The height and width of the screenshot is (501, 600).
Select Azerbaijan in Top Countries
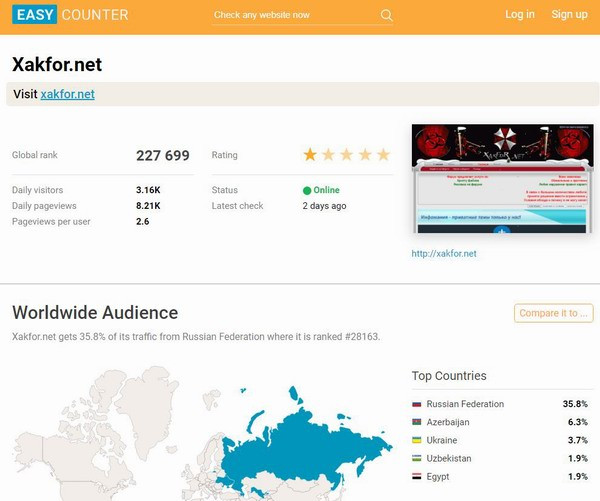click(448, 422)
